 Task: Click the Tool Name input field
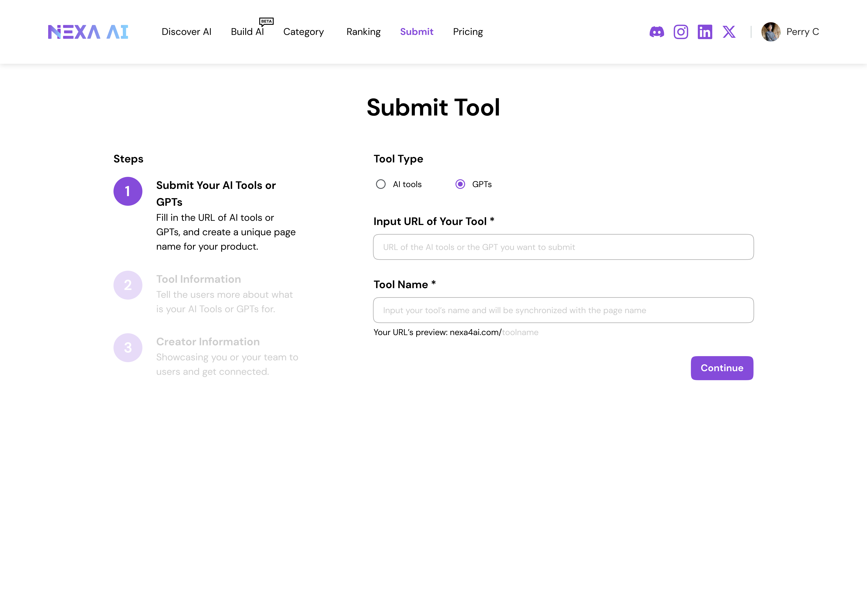(x=563, y=310)
